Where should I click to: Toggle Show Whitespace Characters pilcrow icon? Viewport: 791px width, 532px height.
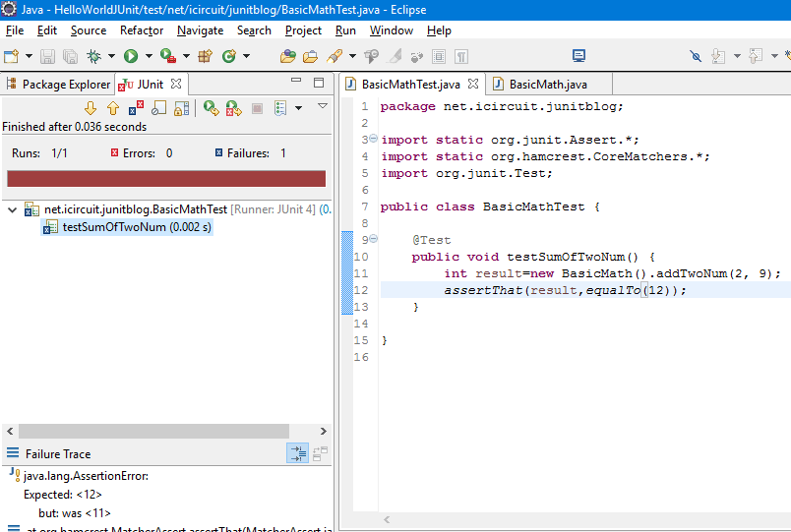pyautogui.click(x=461, y=56)
